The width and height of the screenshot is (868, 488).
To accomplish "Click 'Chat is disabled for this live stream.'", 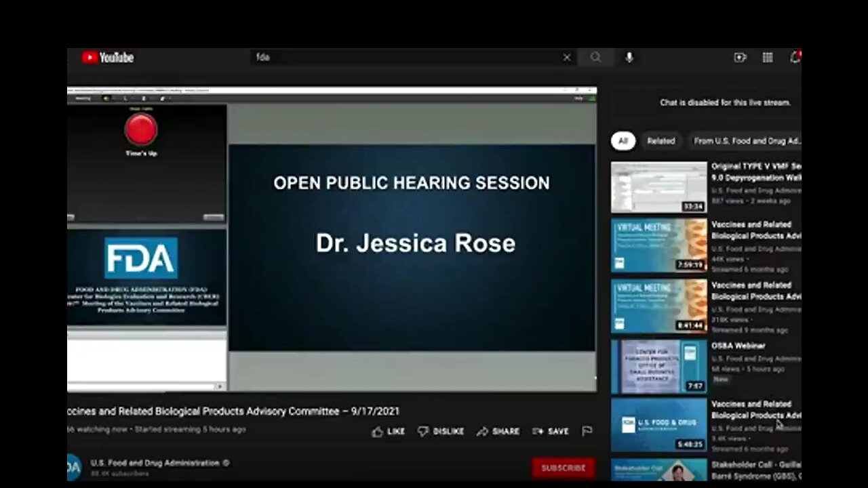I will pyautogui.click(x=725, y=103).
